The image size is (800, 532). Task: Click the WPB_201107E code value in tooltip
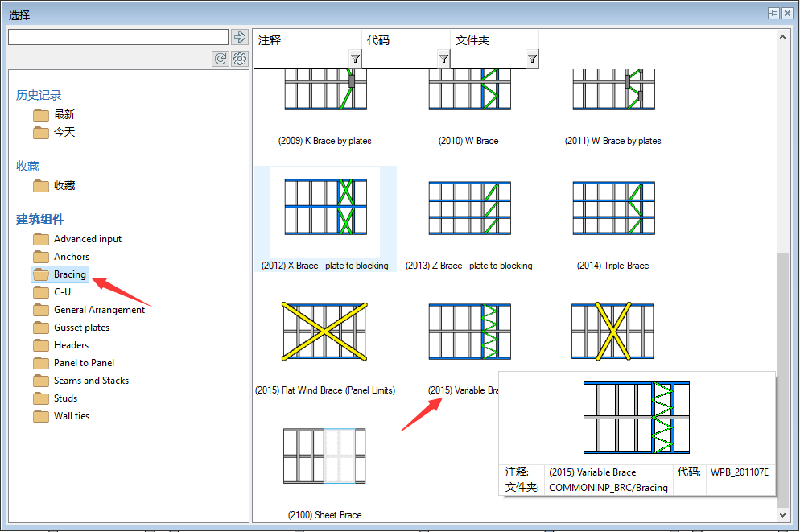pos(740,472)
